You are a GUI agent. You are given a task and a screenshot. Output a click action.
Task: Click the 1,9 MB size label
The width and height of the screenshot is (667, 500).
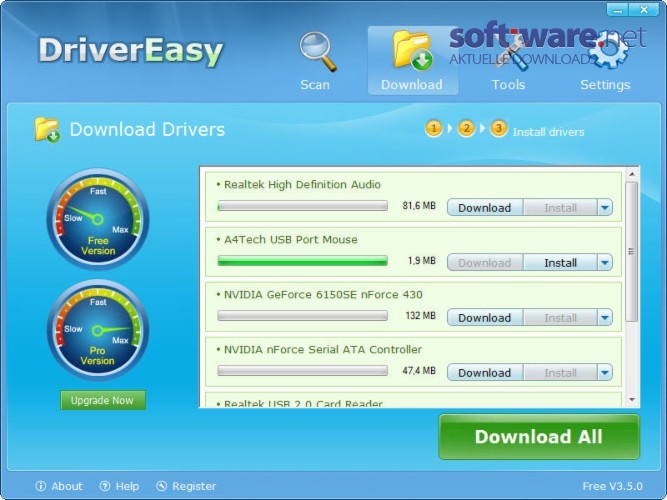click(422, 260)
